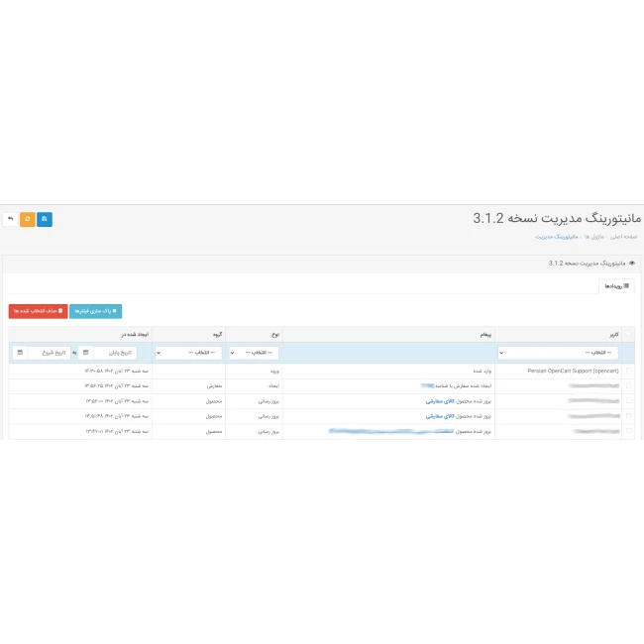644x644 pixels.
Task: Open the گروه group filter dropdown
Action: (189, 353)
